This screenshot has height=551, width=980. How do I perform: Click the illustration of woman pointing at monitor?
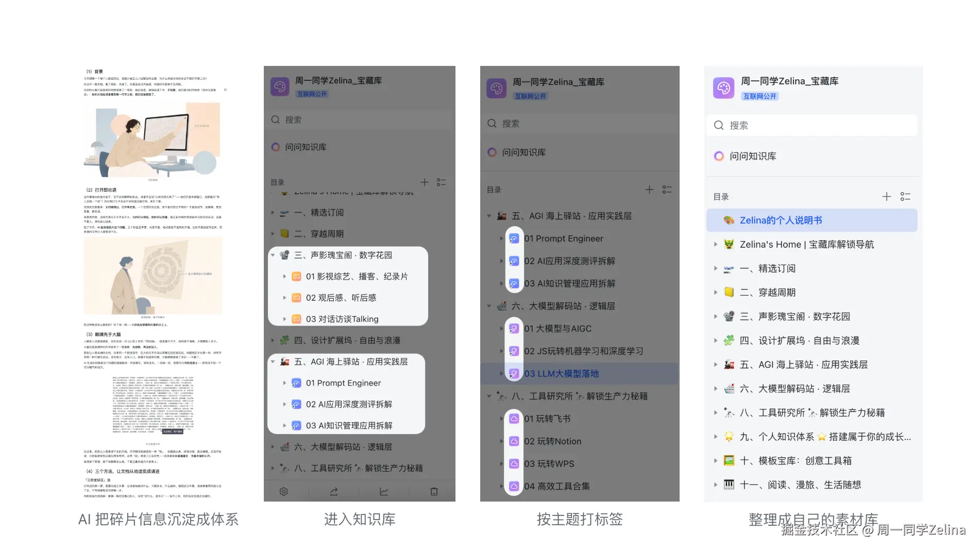[153, 140]
